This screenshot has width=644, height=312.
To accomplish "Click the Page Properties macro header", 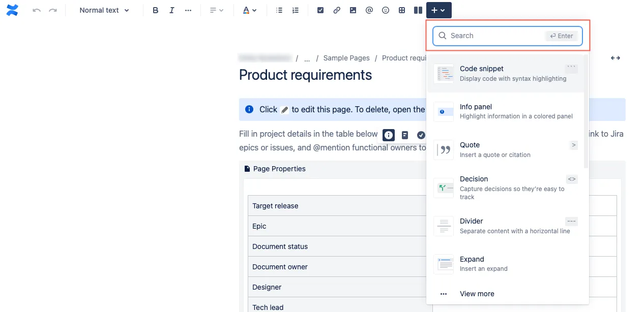I will pos(275,169).
